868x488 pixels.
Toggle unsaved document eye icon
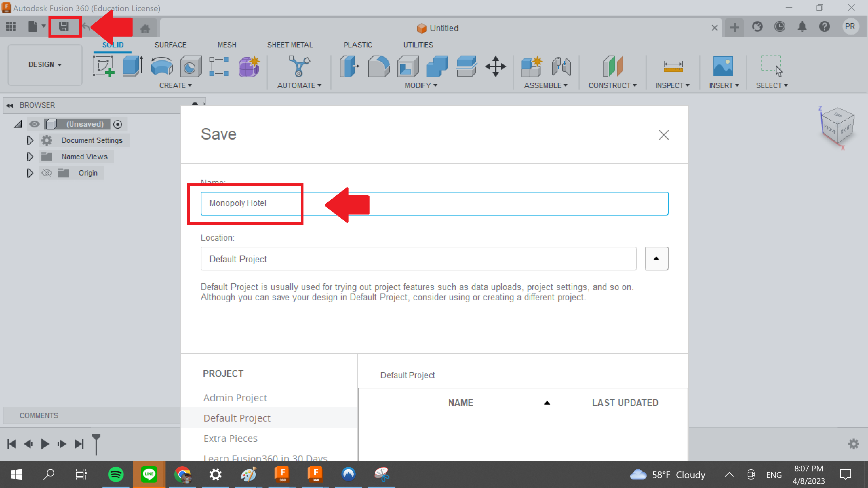34,124
